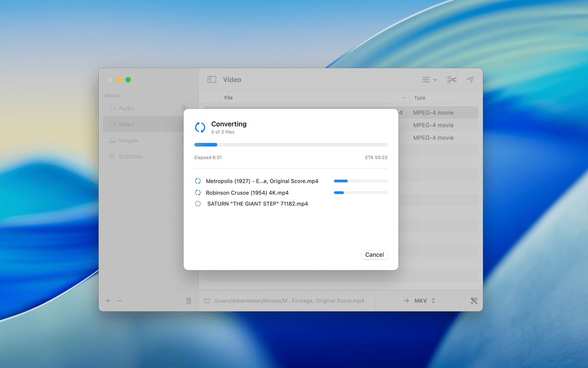The image size is (588, 368).
Task: Click the Elapsed 6:51 label
Action: [x=208, y=157]
